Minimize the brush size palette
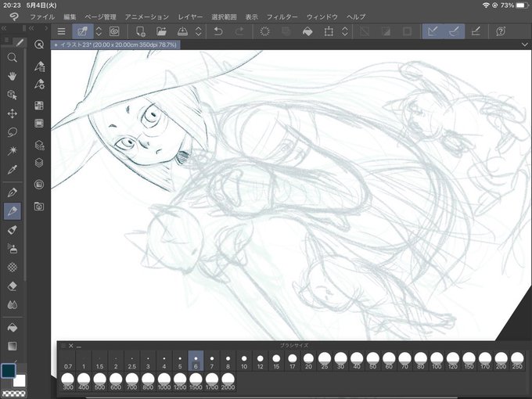 coord(79,346)
